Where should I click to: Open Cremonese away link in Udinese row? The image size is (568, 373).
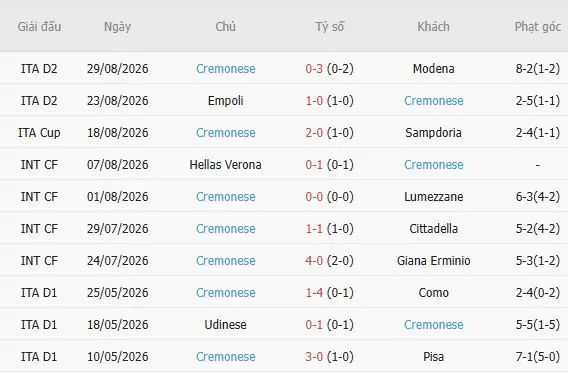tap(434, 324)
